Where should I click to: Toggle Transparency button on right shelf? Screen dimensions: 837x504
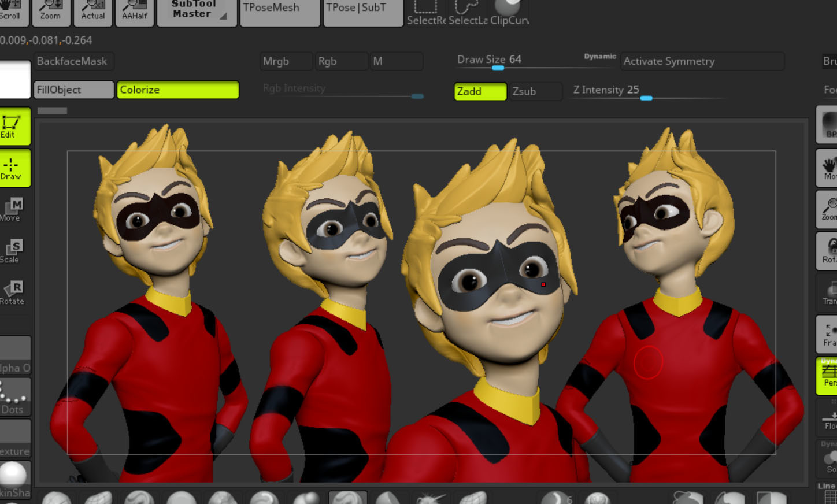pyautogui.click(x=827, y=292)
